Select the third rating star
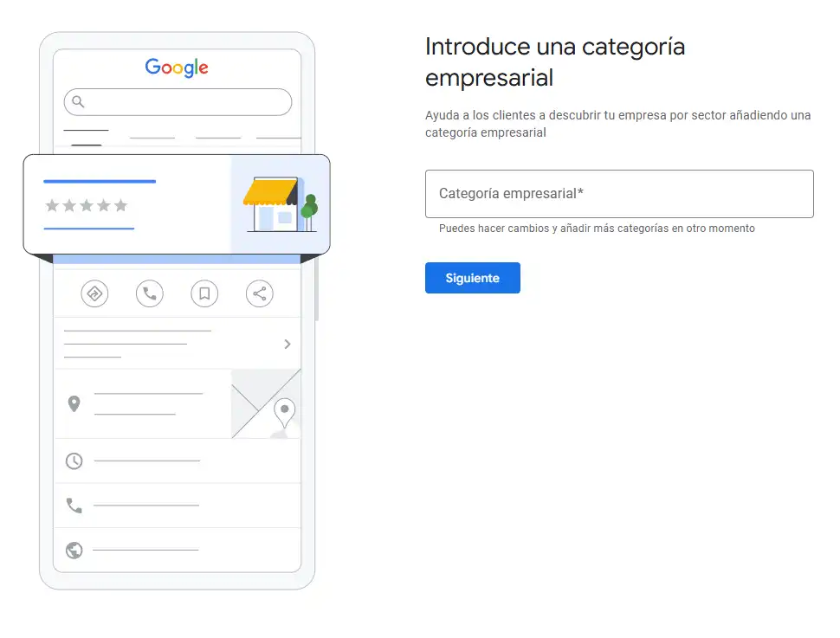The width and height of the screenshot is (840, 638). [x=87, y=205]
